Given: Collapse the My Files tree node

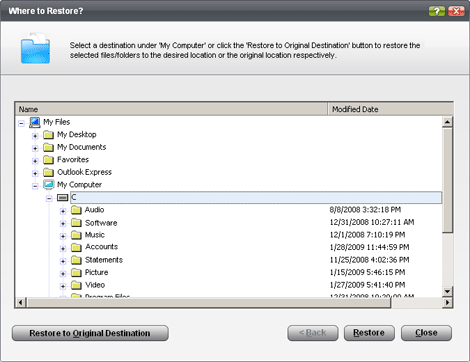Looking at the screenshot, I should pos(21,123).
